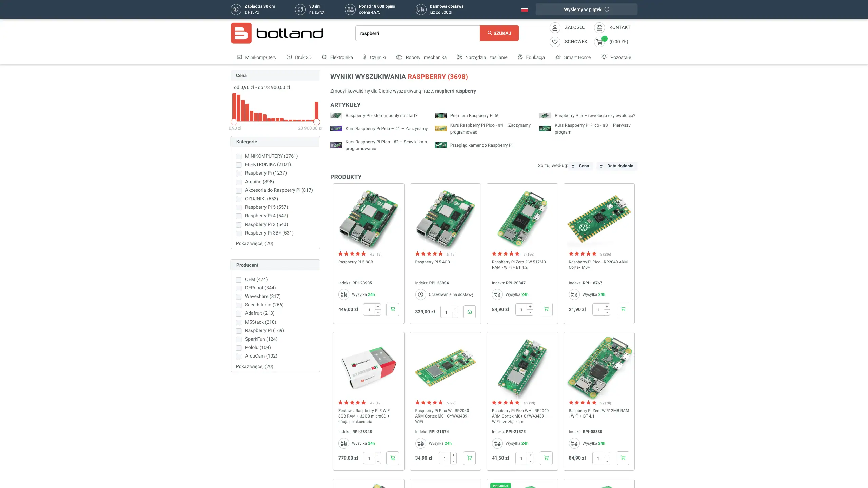Open the Schowek wishlist heart icon

[555, 42]
